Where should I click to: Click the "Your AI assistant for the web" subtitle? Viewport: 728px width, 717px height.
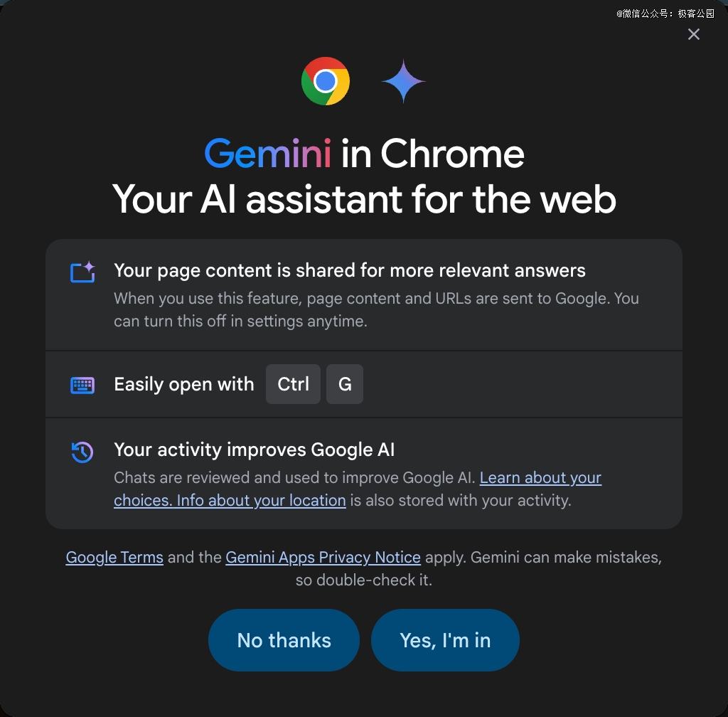click(x=364, y=198)
